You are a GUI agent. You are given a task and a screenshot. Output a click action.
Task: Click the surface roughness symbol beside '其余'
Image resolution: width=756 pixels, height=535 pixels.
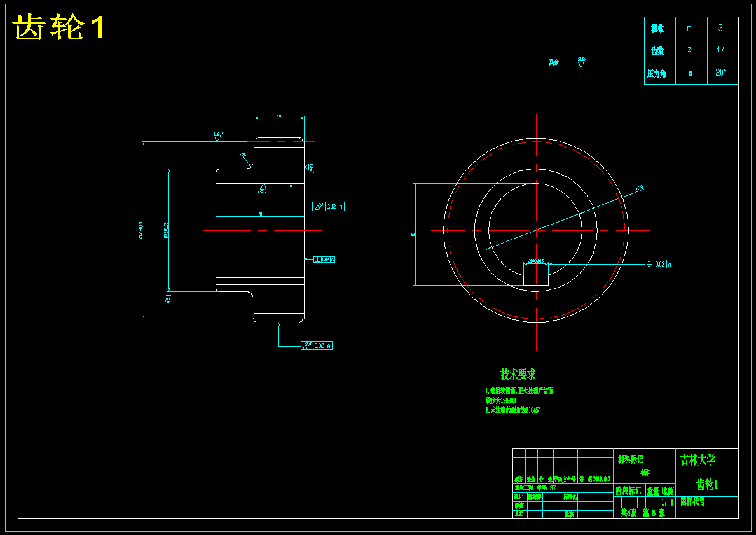click(x=582, y=62)
